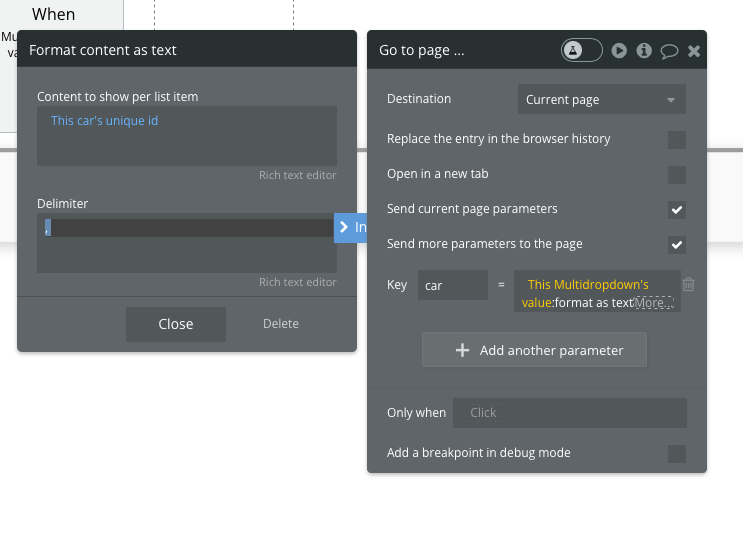Close the Go to page panel
The image size is (743, 542).
coord(694,50)
